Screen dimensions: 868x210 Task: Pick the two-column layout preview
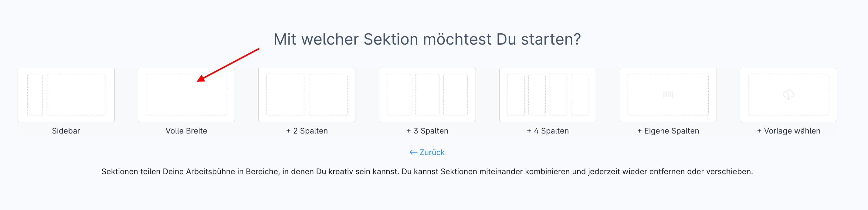tap(307, 95)
